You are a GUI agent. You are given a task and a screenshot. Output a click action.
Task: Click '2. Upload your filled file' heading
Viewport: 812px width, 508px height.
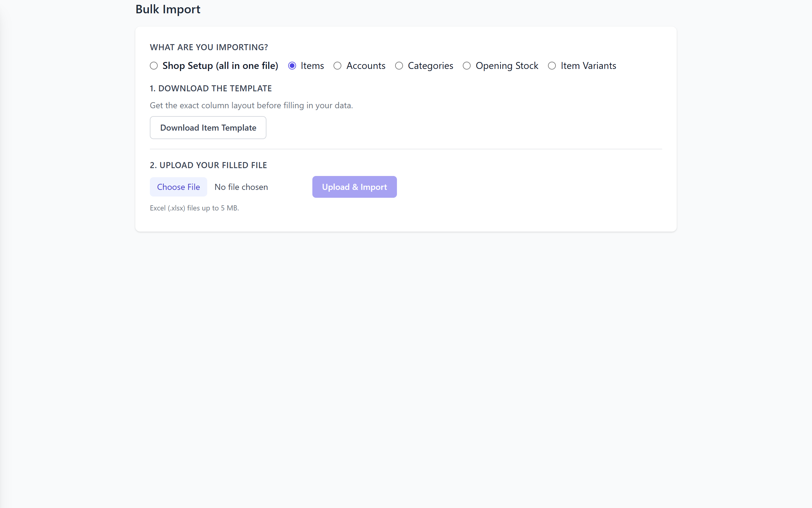click(208, 165)
